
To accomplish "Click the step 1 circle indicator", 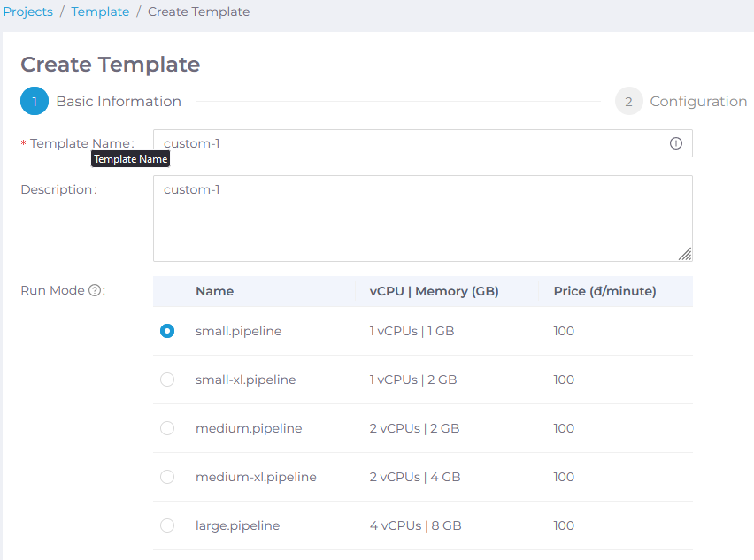I will click(x=33, y=101).
